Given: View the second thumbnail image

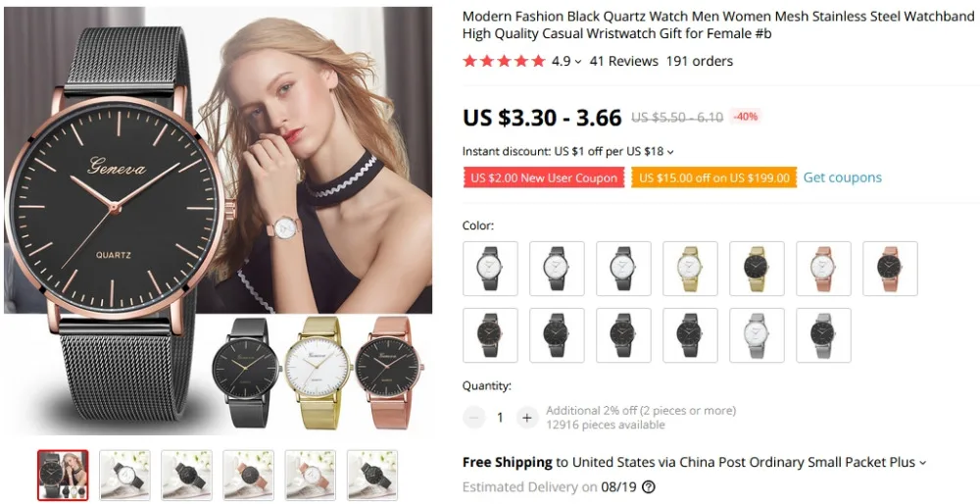Looking at the screenshot, I should point(125,476).
